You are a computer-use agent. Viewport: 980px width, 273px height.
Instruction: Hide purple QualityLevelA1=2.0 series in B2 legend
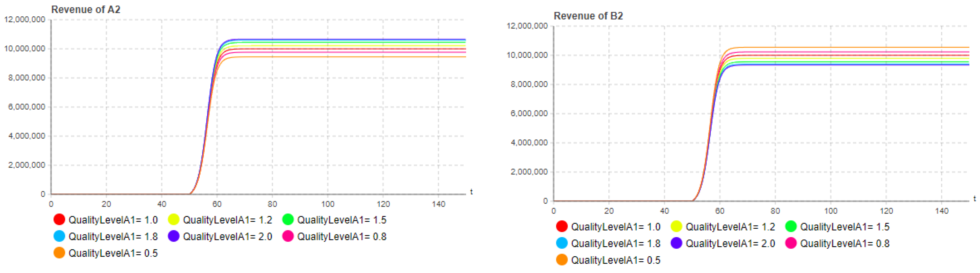pos(676,243)
